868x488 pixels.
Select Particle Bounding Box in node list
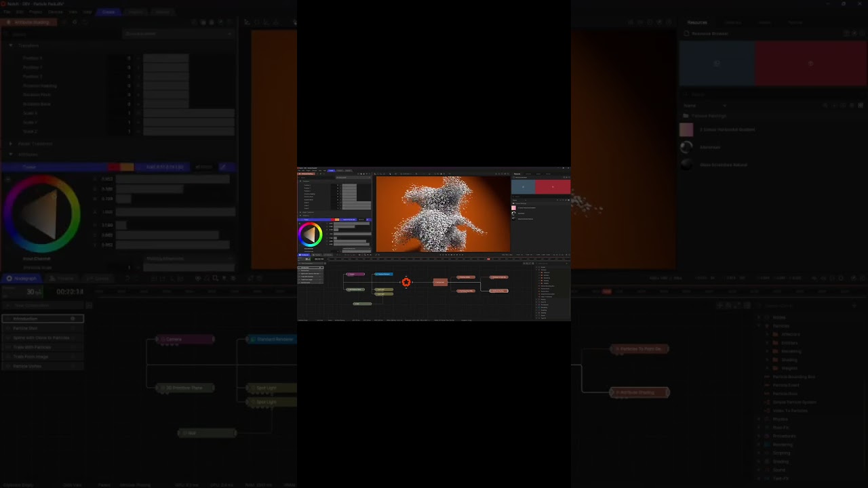(793, 377)
